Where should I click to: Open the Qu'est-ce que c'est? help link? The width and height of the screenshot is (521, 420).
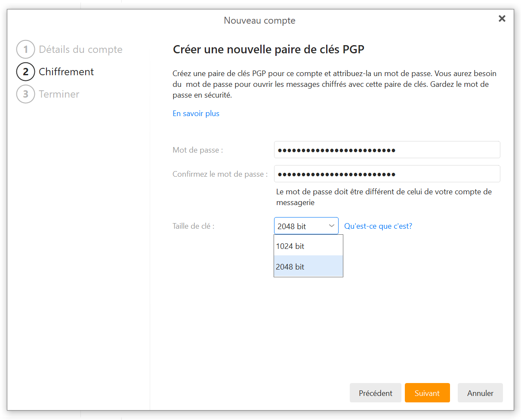click(x=378, y=226)
